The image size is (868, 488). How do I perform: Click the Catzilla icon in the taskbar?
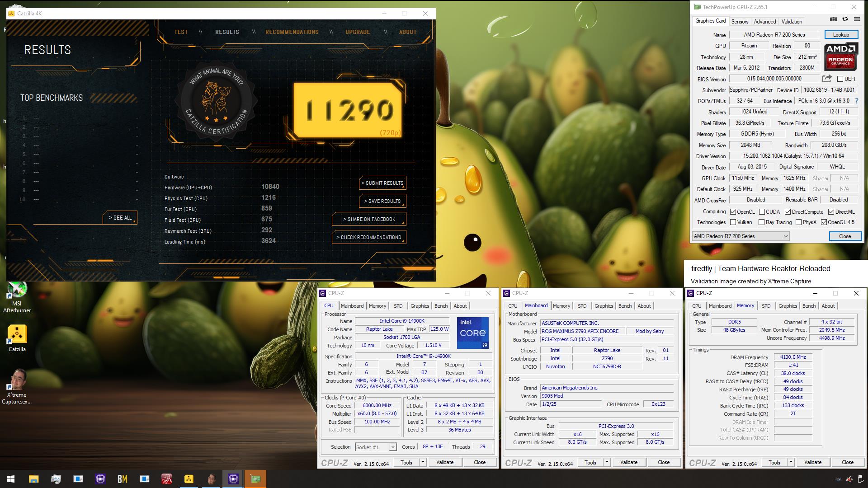tap(189, 479)
